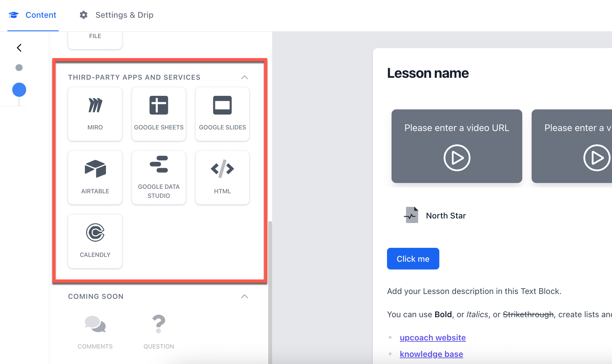The height and width of the screenshot is (364, 612).
Task: Add a Google Slides block
Action: point(222,114)
